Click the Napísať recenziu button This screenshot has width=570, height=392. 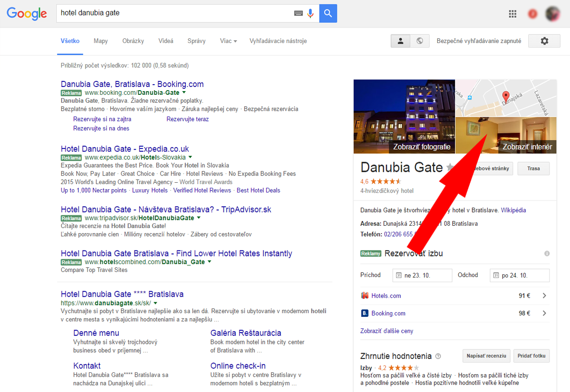pyautogui.click(x=486, y=356)
